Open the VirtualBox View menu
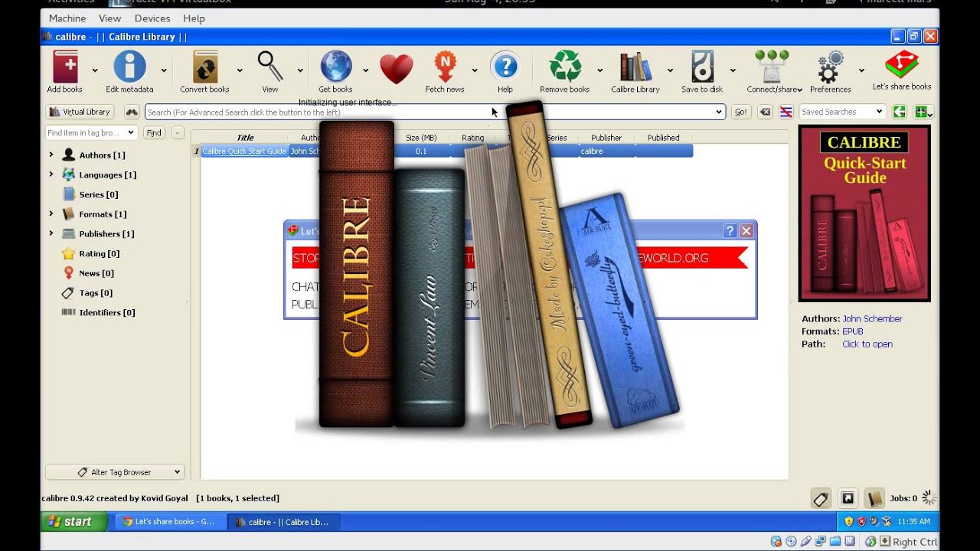The width and height of the screenshot is (980, 551). pos(110,18)
